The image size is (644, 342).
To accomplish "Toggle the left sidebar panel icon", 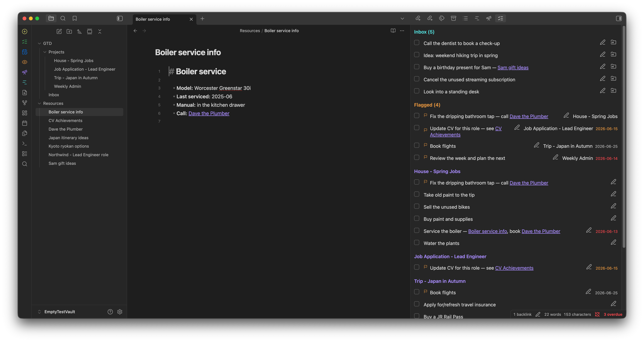I will (x=120, y=18).
